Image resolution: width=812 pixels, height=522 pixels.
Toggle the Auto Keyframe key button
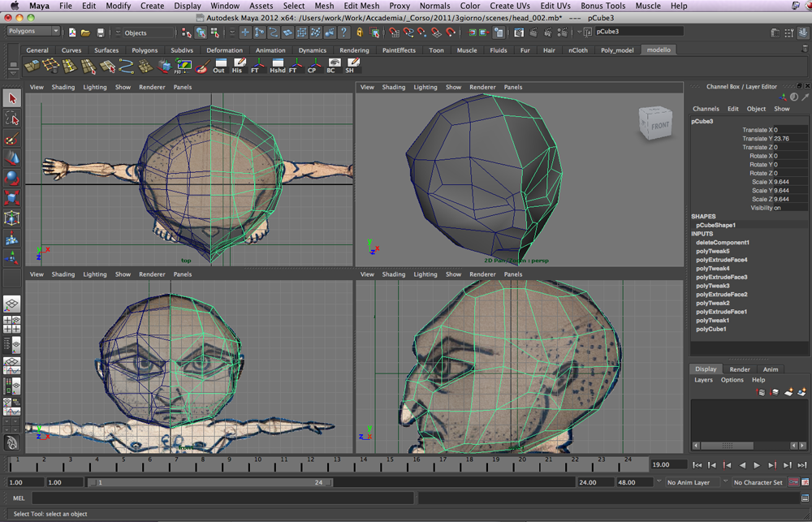(x=793, y=482)
